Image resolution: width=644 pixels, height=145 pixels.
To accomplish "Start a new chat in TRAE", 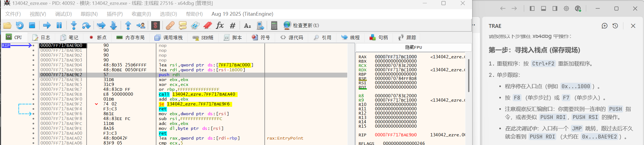I will point(604,26).
